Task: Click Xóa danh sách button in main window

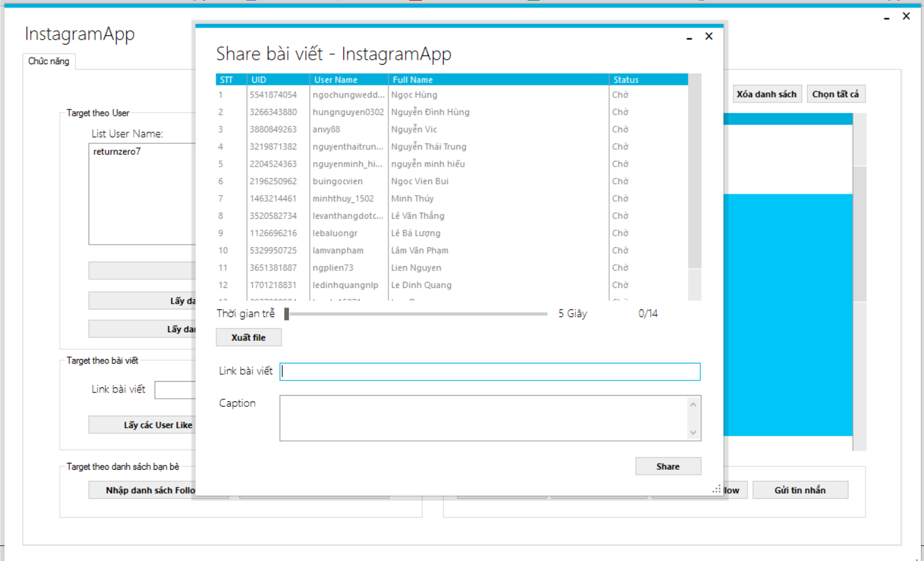Action: pos(767,94)
